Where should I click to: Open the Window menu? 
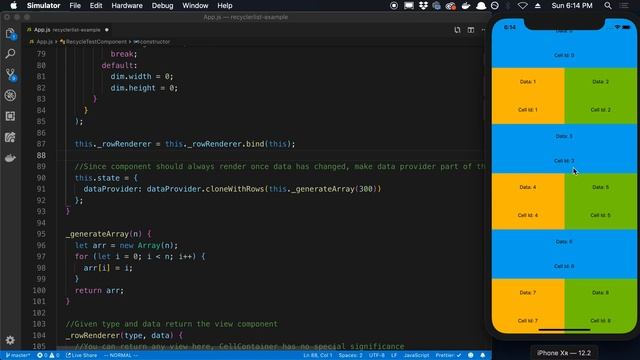coord(195,6)
